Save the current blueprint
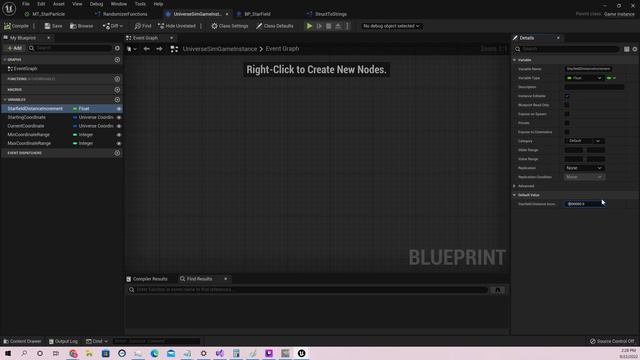This screenshot has width=640, height=360. [53, 26]
